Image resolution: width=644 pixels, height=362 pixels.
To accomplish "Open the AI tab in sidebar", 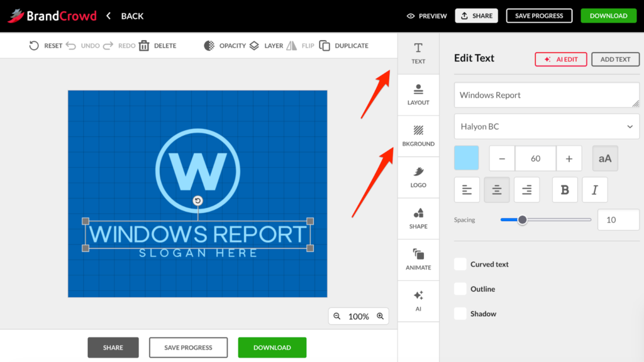I will [x=418, y=301].
